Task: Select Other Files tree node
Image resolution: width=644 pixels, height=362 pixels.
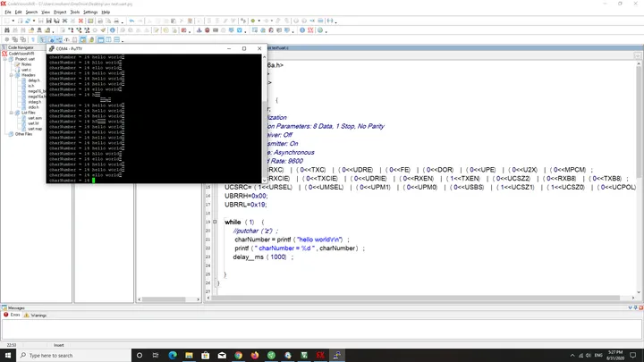Action: tap(23, 134)
